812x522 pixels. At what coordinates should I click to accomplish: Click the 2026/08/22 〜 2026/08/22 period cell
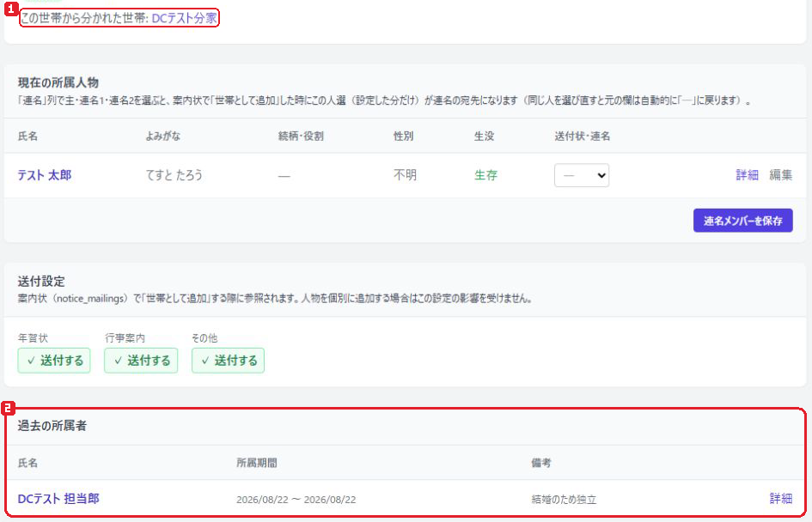[x=296, y=500]
